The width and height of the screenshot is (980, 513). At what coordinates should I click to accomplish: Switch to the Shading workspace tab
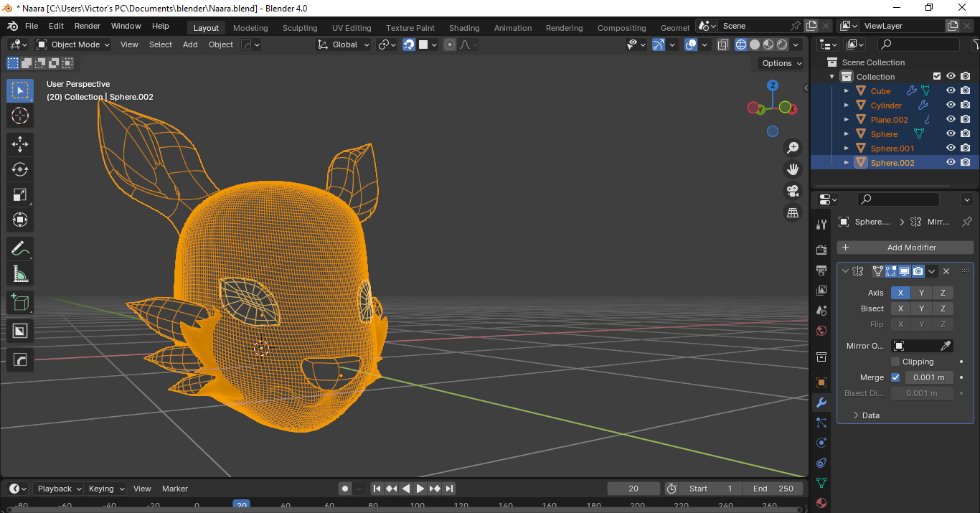point(464,28)
